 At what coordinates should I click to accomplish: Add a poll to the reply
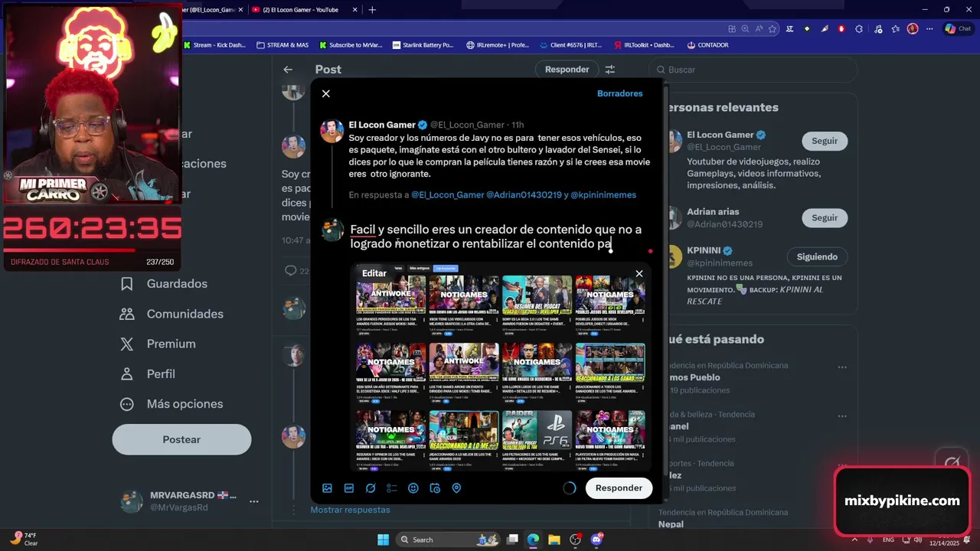point(392,488)
